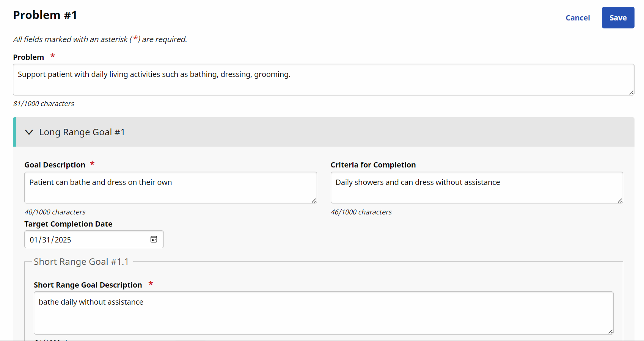Grab the Problem field resize handle
644x341 pixels.
(x=631, y=92)
